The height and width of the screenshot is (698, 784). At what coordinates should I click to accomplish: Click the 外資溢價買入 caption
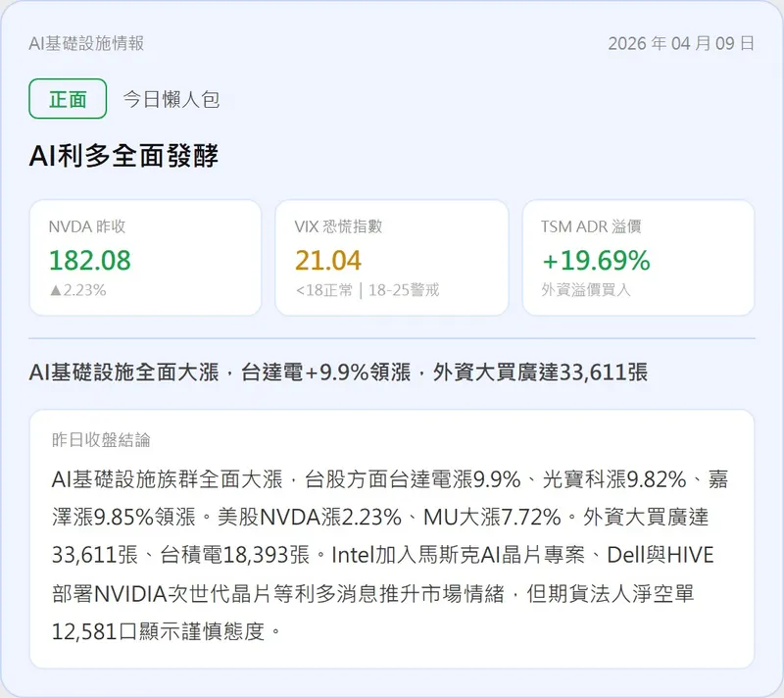[x=586, y=290]
